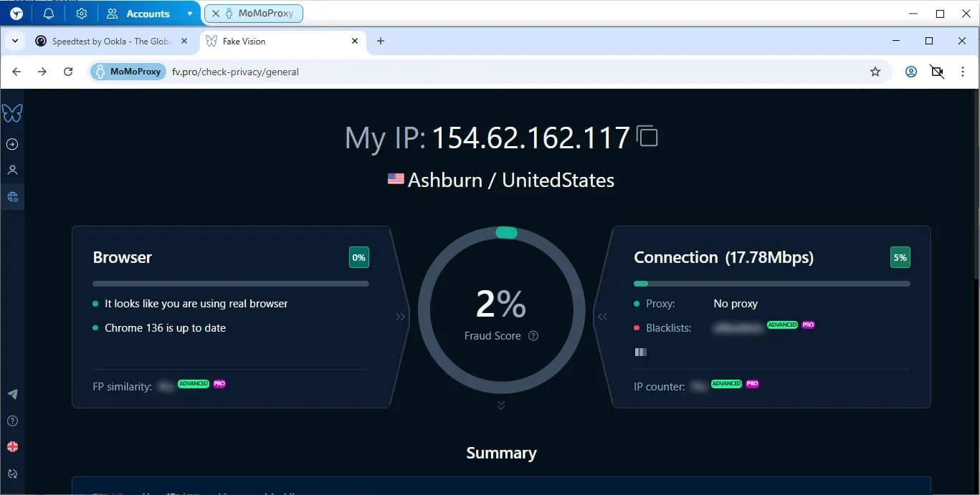Open the Telegram paper plane icon
This screenshot has height=495, width=980.
(12, 393)
